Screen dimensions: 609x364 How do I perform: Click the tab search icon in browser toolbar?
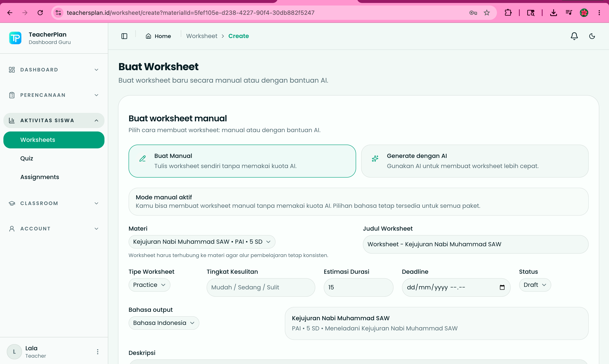click(531, 13)
